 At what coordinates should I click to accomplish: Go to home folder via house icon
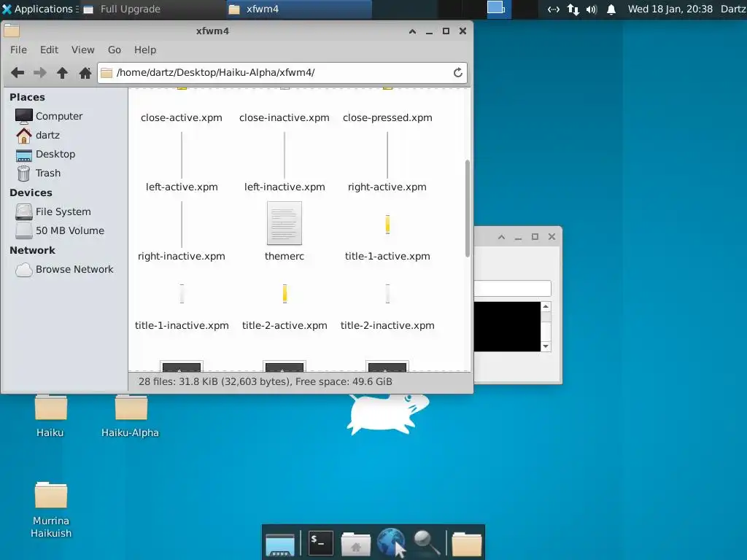[x=85, y=72]
